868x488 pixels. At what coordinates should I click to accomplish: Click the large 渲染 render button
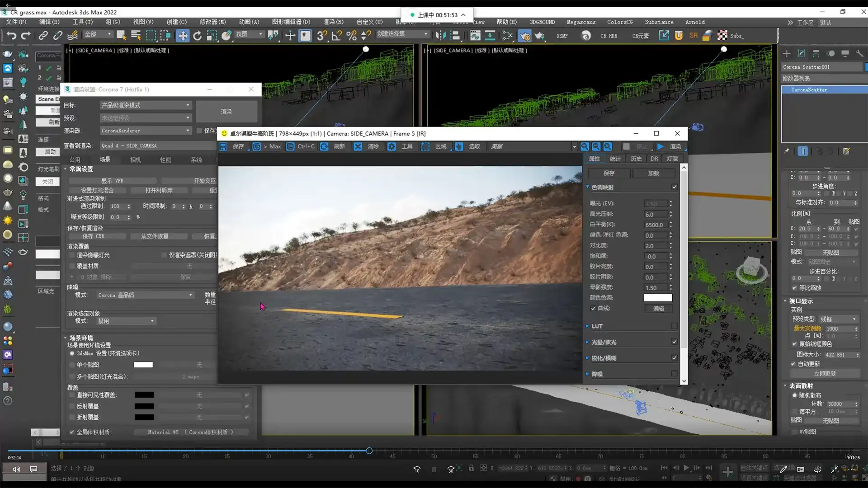coord(226,111)
